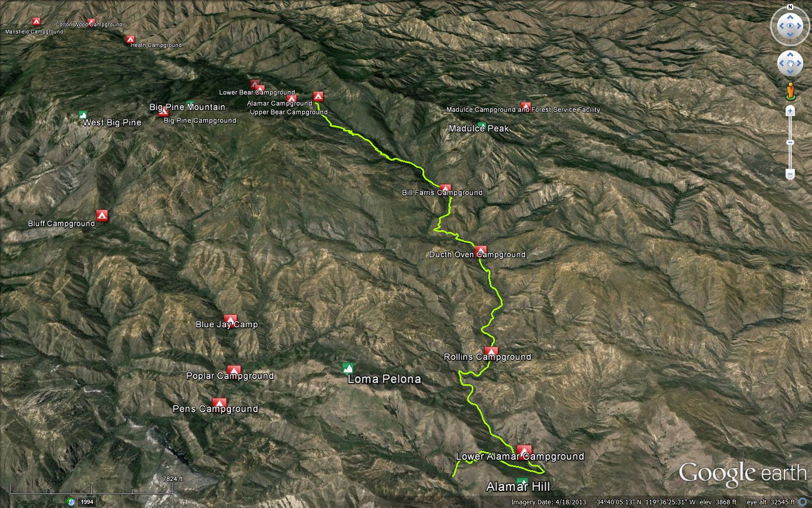Click the zoom in plus button
Viewport: 812px width, 508px height.
[x=790, y=111]
